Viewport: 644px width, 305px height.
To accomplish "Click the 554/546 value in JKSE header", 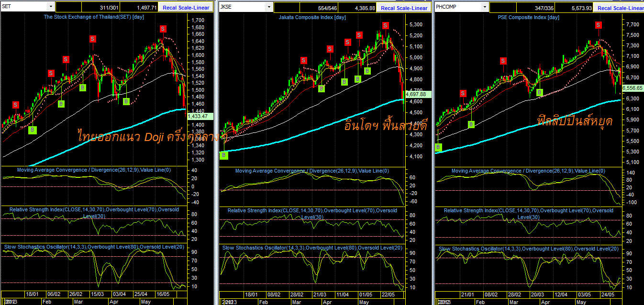I will (x=327, y=8).
